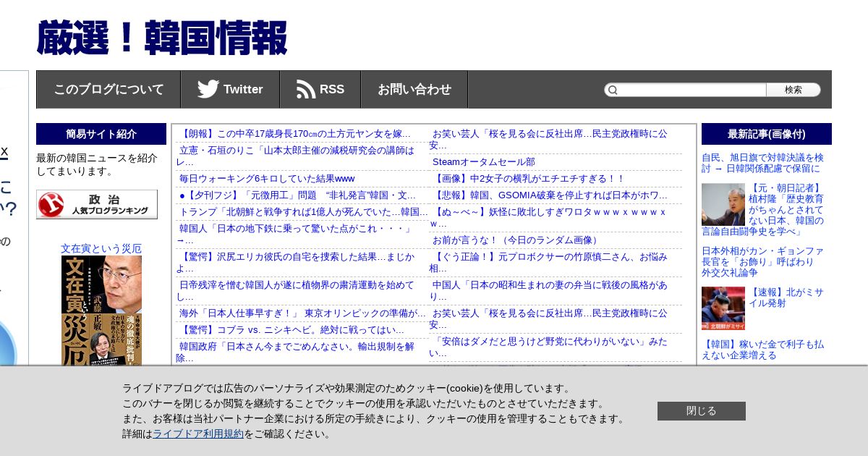Open 【元・朝日記者】植村隆 article link
Viewport: 868px width, 456px height.
point(786,210)
